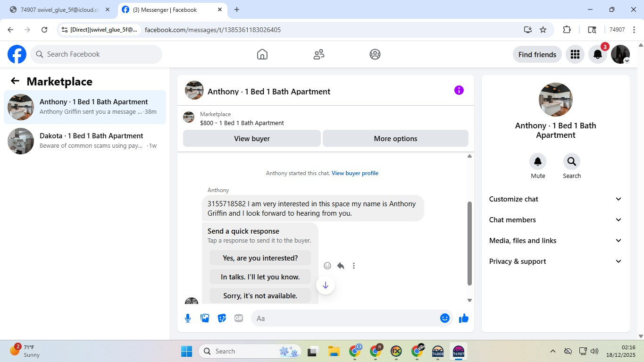Open Chrome extensions puzzle icon
The height and width of the screenshot is (362, 644).
[567, 30]
